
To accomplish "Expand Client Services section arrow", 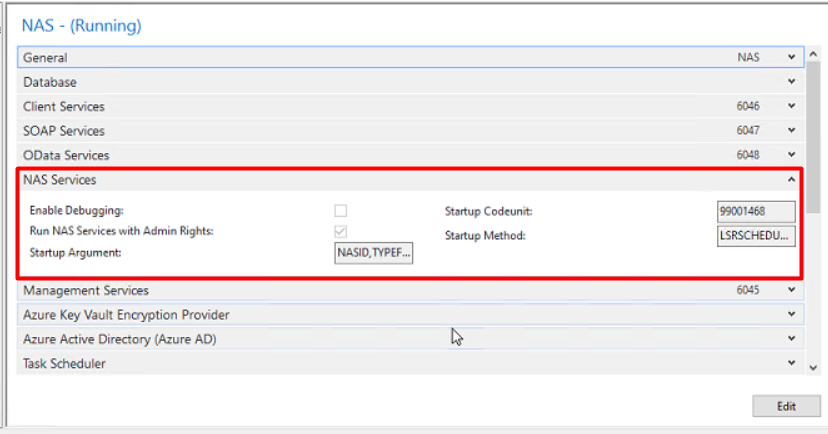I will pyautogui.click(x=791, y=106).
